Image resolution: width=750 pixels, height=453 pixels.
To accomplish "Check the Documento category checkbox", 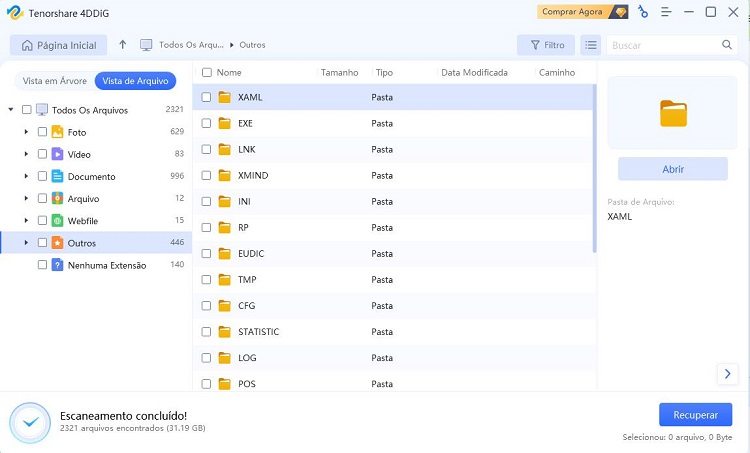I will pyautogui.click(x=42, y=176).
